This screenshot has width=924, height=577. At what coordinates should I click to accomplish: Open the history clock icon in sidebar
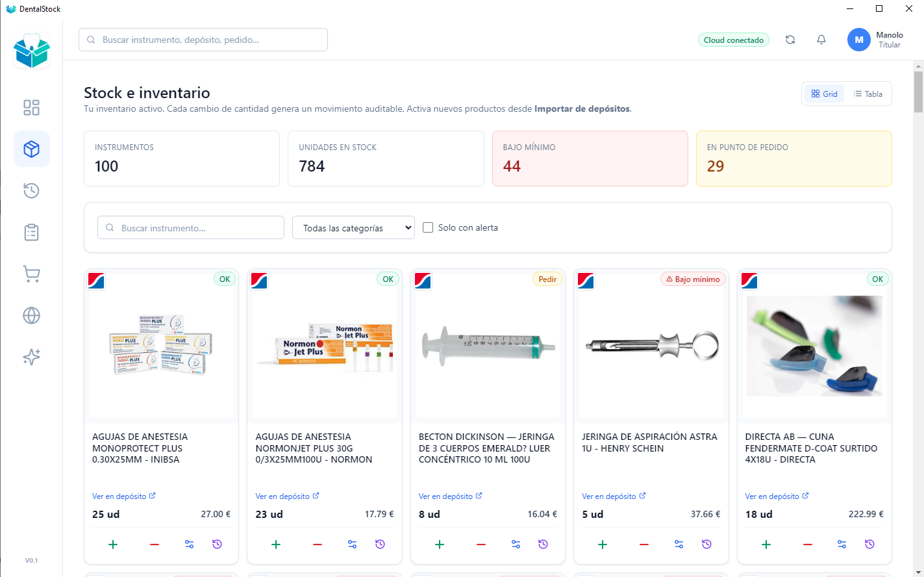[31, 190]
